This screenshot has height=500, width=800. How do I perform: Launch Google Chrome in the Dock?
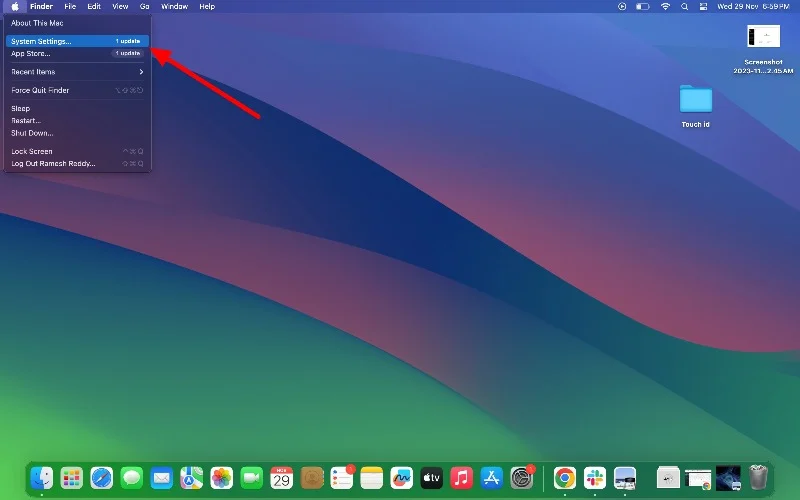565,478
